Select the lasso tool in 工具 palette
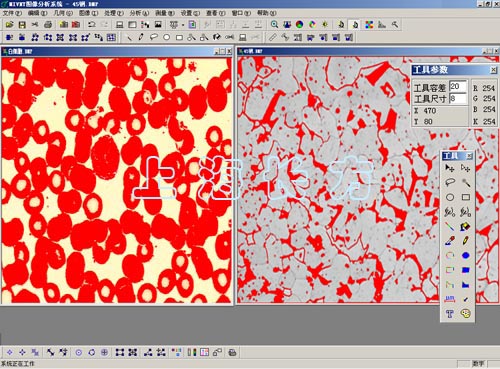The height and width of the screenshot is (369, 500). point(450,182)
